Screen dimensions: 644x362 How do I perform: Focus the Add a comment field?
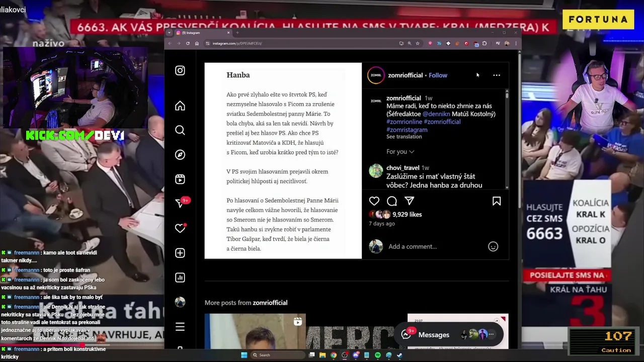(x=435, y=246)
